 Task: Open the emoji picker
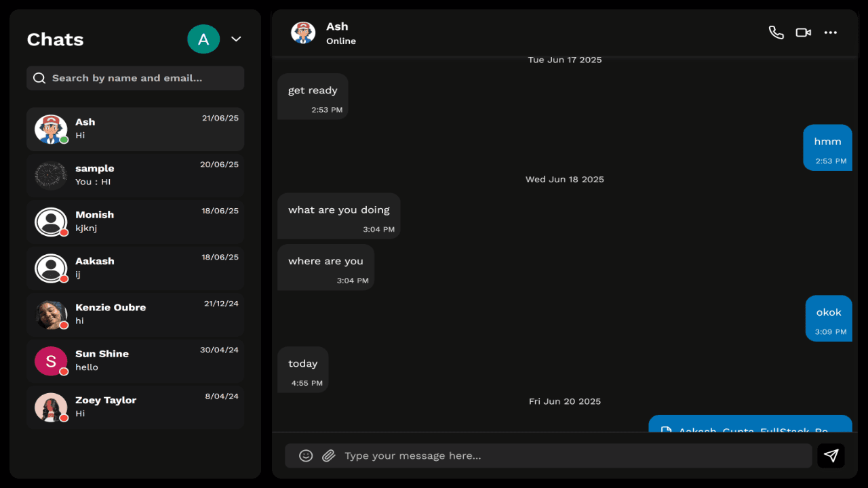[x=306, y=455]
